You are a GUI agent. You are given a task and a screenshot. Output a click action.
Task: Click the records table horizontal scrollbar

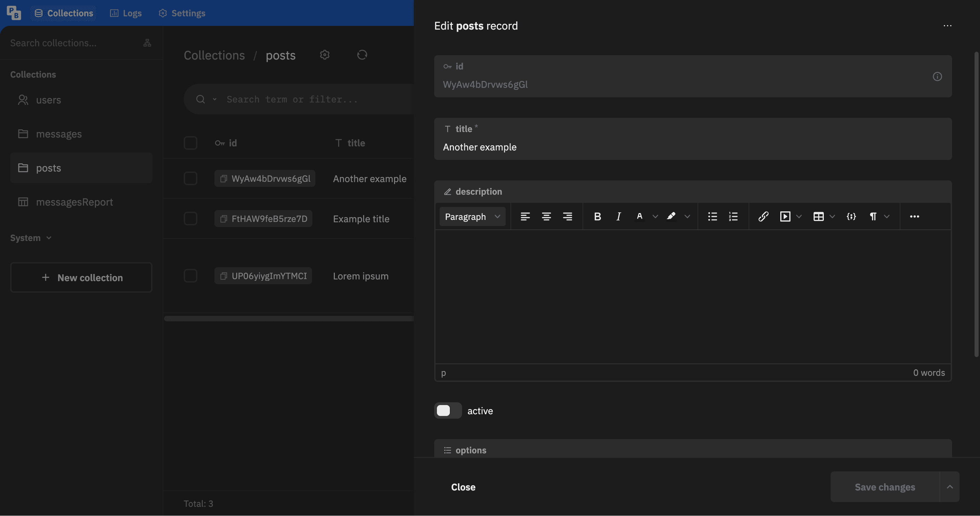coord(289,319)
